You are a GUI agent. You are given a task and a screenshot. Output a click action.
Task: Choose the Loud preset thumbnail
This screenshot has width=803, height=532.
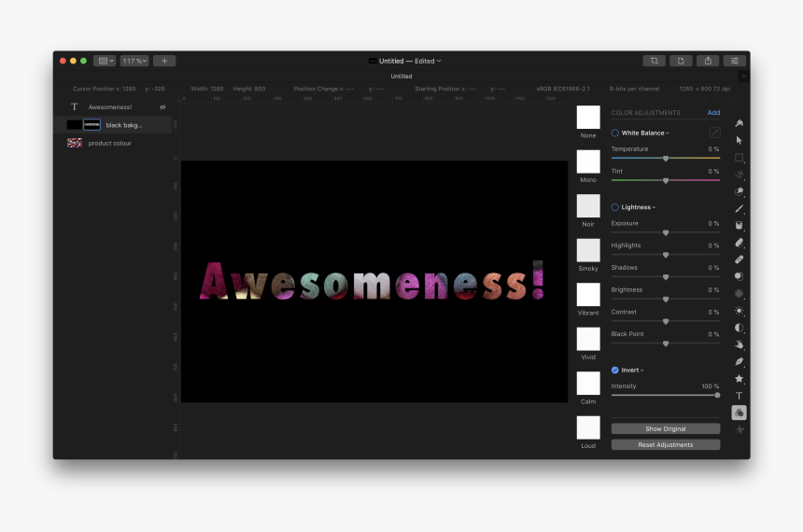[588, 427]
